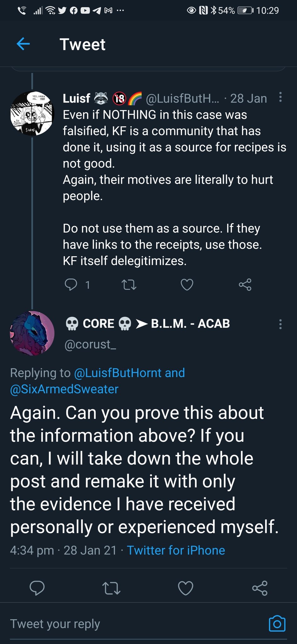The width and height of the screenshot is (297, 644).
Task: Open three-dot menu on CORE's tweet
Action: tap(280, 324)
